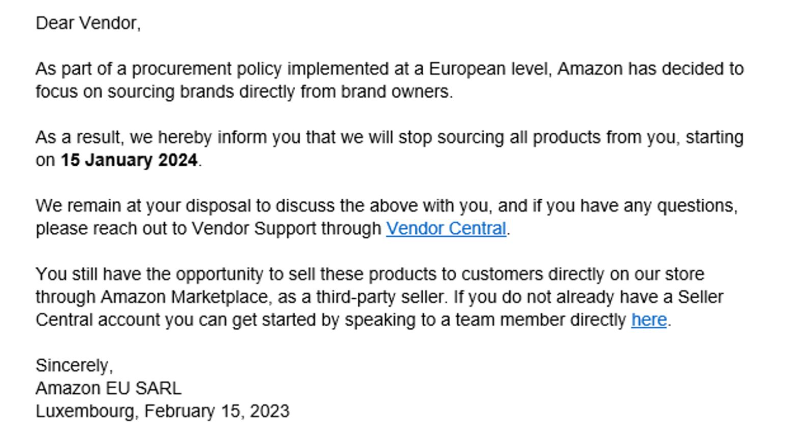The height and width of the screenshot is (437, 790).
Task: Click the 'Amazon EU SARL' signature line
Action: [108, 388]
